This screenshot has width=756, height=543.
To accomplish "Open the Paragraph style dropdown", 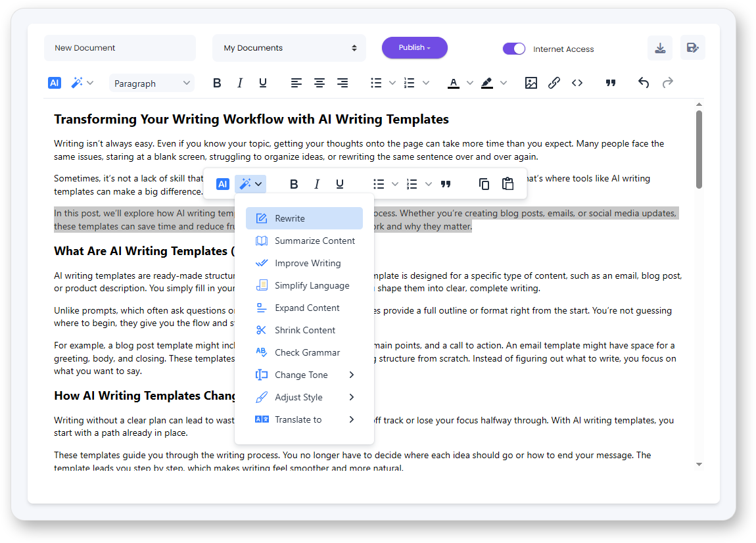I will point(151,82).
